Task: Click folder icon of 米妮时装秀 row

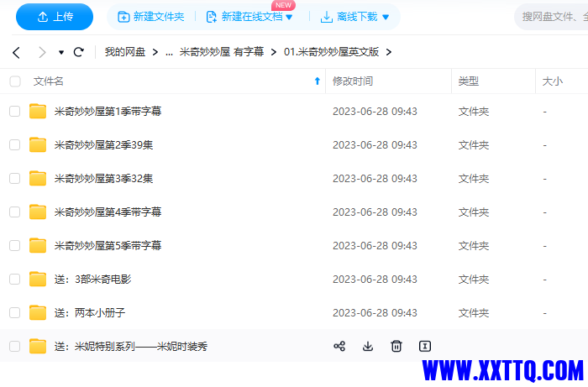Action: click(x=38, y=346)
